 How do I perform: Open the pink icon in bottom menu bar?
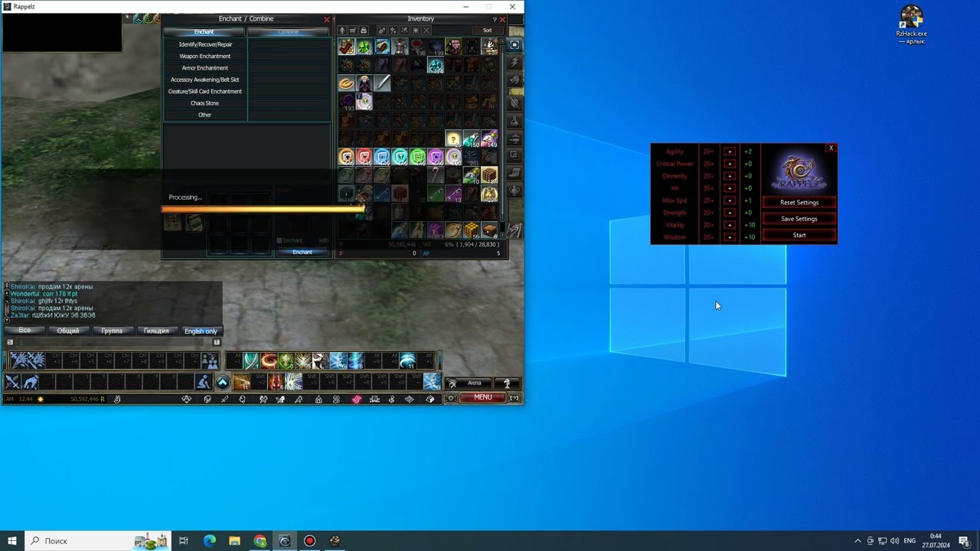tap(356, 399)
